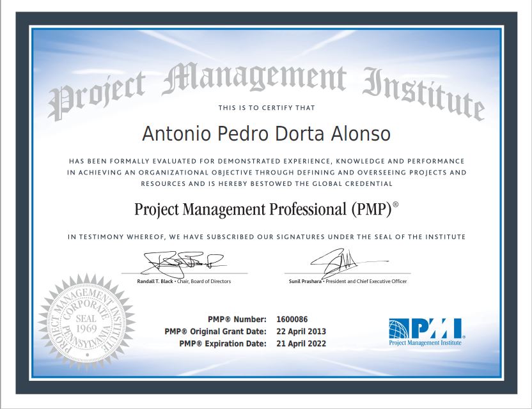Click the line starting "IN ACHIEVING AN ORGANIZATIONAL OBJECTIVE"
532x409 pixels.
pos(267,173)
